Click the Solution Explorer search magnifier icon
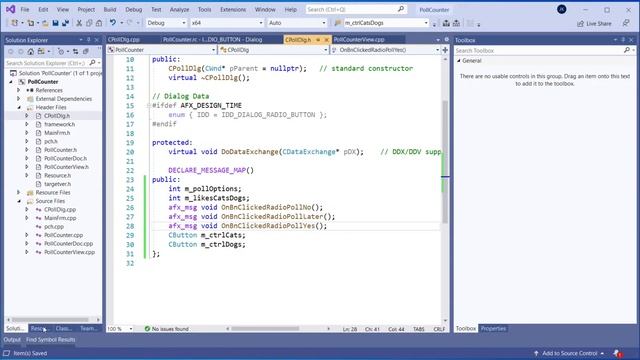The height and width of the screenshot is (360, 640). (x=92, y=63)
